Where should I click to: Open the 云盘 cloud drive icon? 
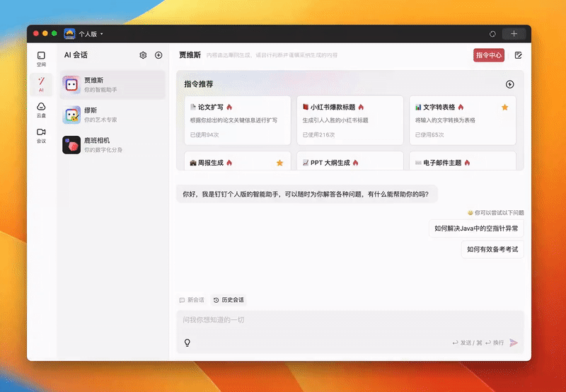[41, 110]
